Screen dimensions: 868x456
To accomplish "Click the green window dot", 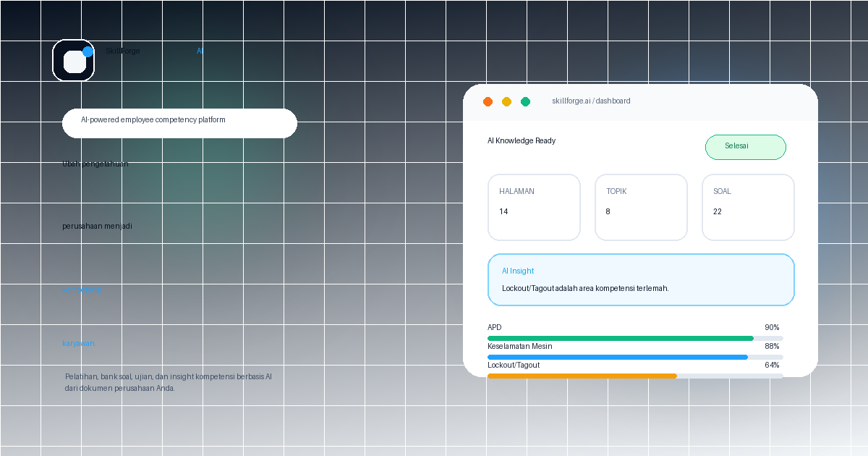I will click(525, 101).
